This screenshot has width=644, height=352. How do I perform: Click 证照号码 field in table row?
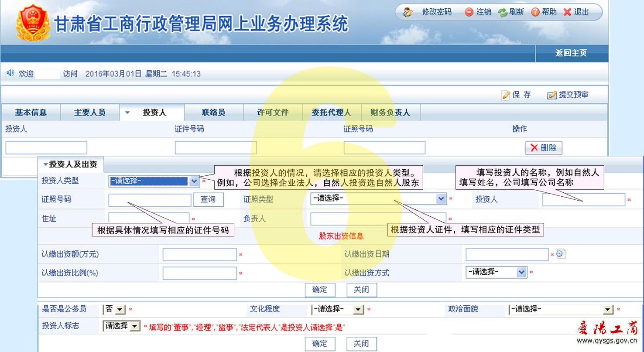pos(384,147)
